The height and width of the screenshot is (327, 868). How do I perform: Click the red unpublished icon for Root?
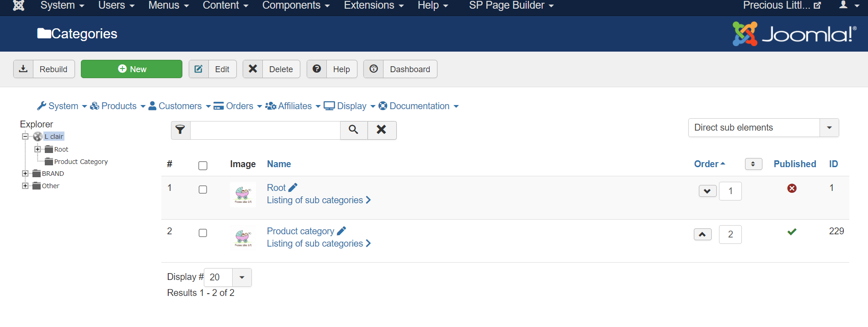(x=792, y=188)
